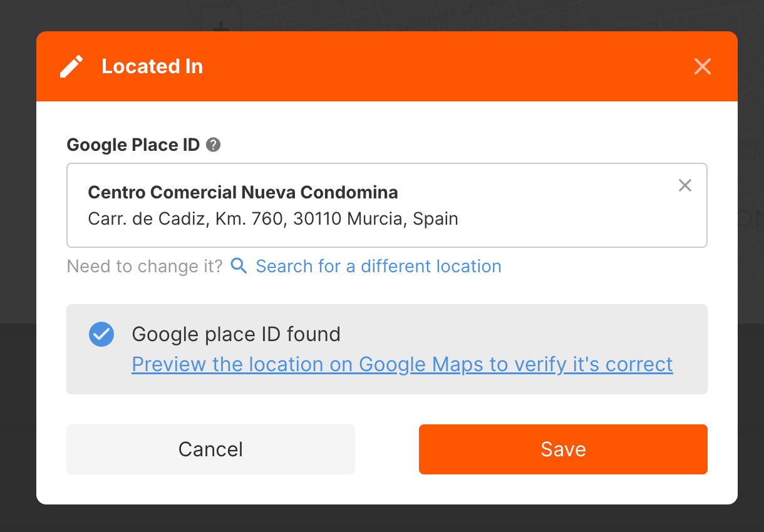Image resolution: width=764 pixels, height=532 pixels.
Task: Save the Located In place
Action: (563, 449)
